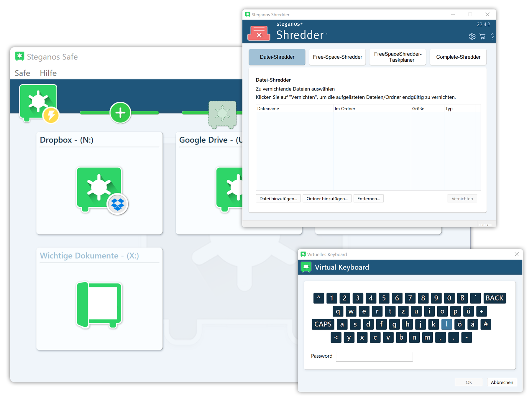Click the Google Drive safe title
532x401 pixels.
point(211,140)
